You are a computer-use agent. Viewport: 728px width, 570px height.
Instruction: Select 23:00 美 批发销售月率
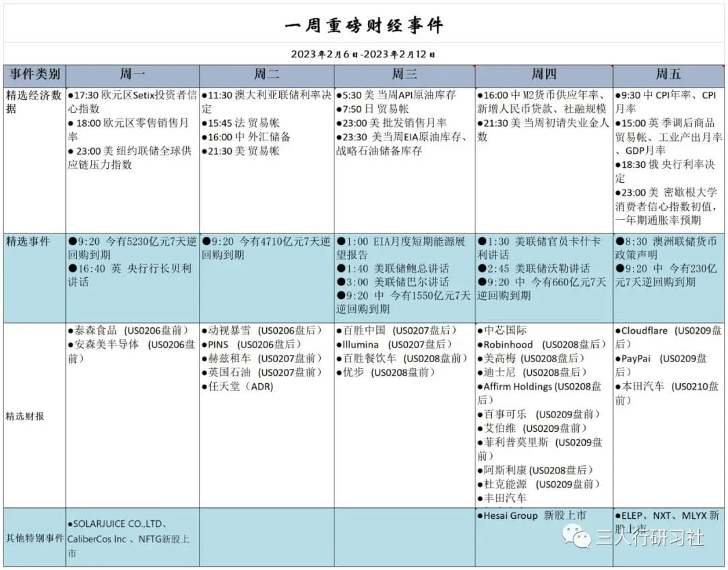tap(392, 123)
